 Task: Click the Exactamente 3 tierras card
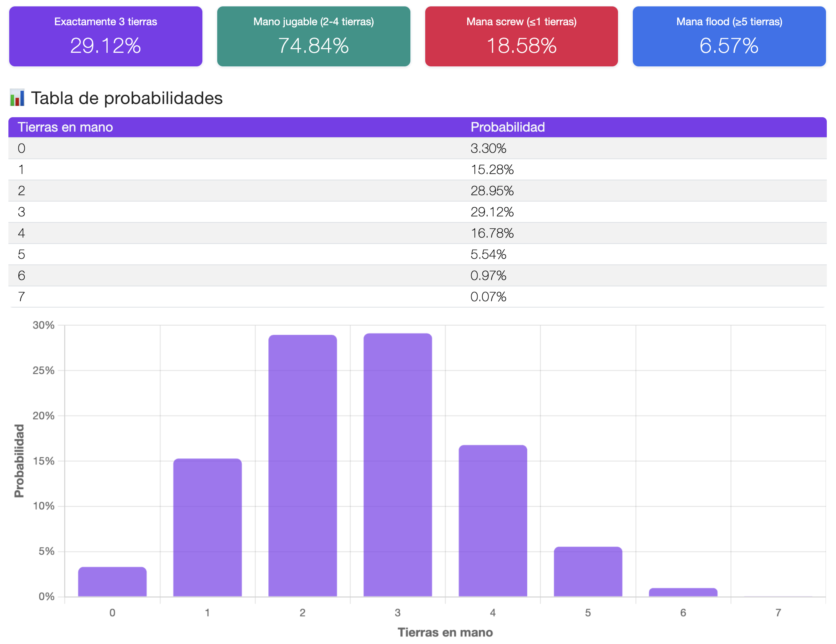(106, 36)
